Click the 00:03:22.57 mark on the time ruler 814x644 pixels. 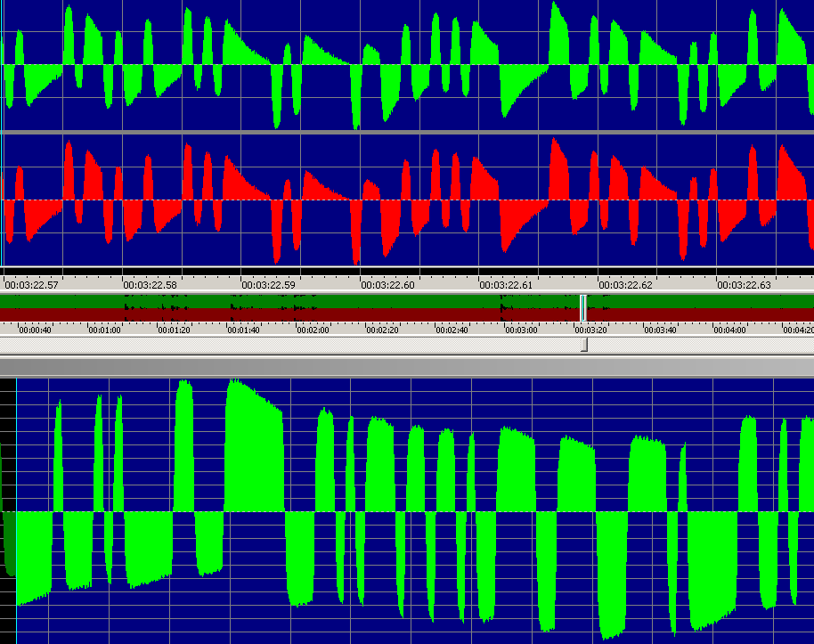tap(31, 285)
